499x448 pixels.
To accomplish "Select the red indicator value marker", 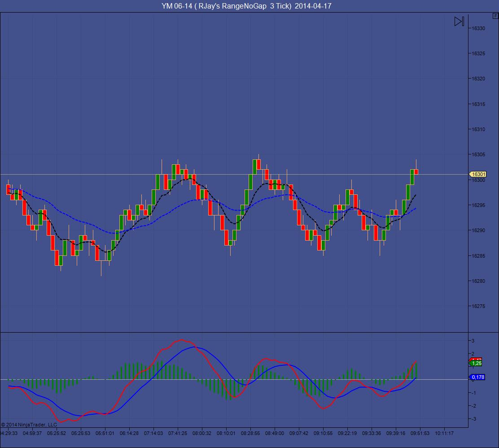I will coord(476,360).
